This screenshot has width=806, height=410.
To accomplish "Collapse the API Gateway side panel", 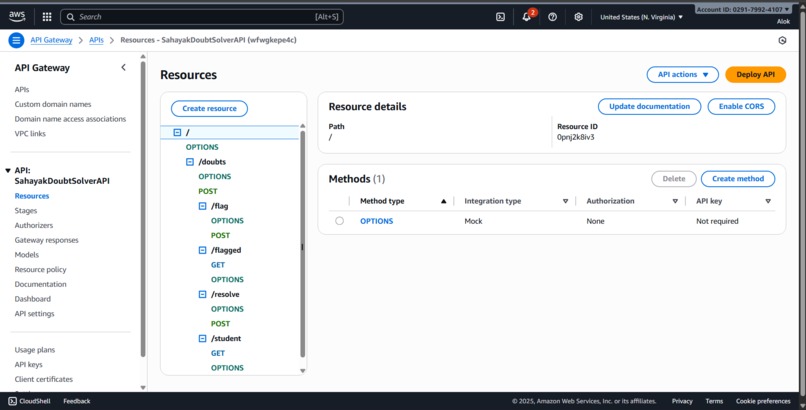I will (123, 67).
